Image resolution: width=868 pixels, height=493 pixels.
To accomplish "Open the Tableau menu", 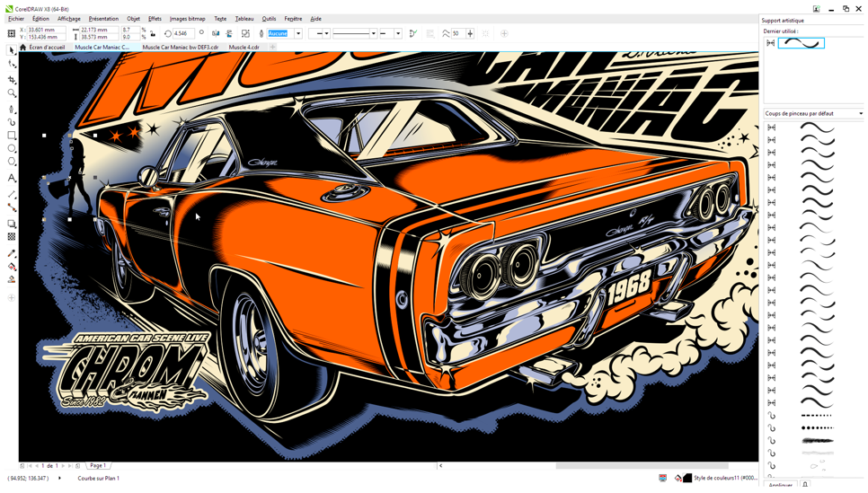I will coord(244,19).
